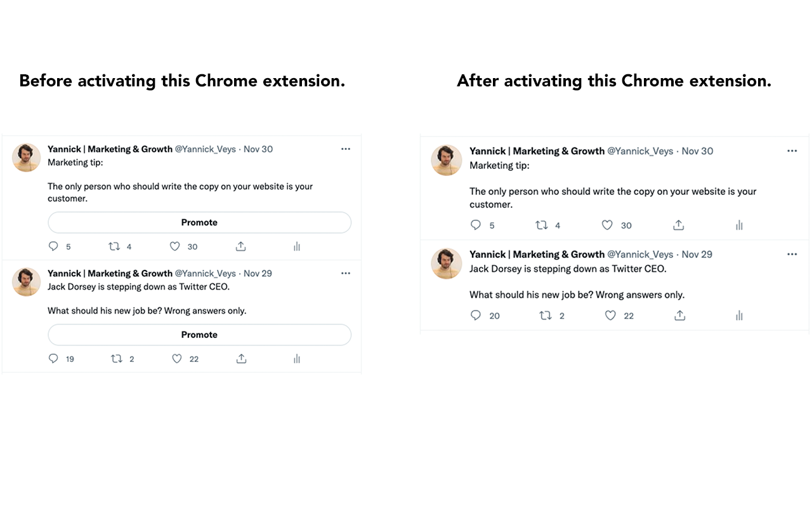Viewport: 812px width, 508px height.
Task: Click Yannick's profile avatar on the Nov 29 tweet
Action: click(26, 281)
